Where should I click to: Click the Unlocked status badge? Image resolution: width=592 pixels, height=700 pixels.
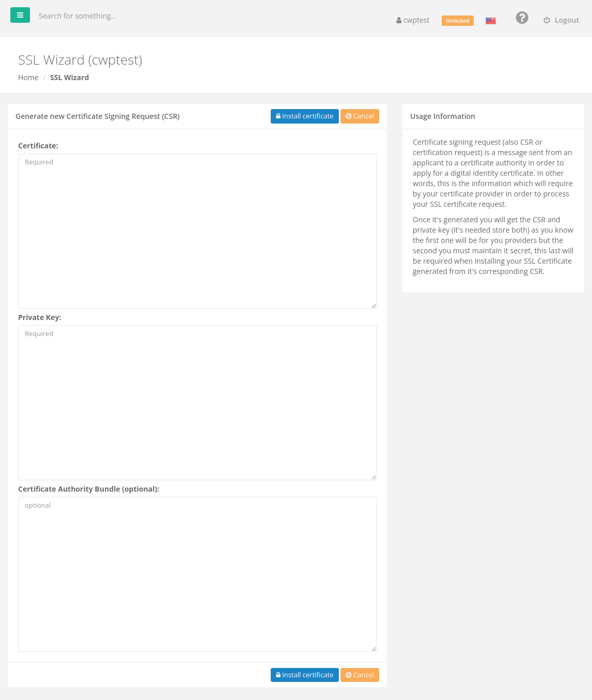[x=457, y=21]
